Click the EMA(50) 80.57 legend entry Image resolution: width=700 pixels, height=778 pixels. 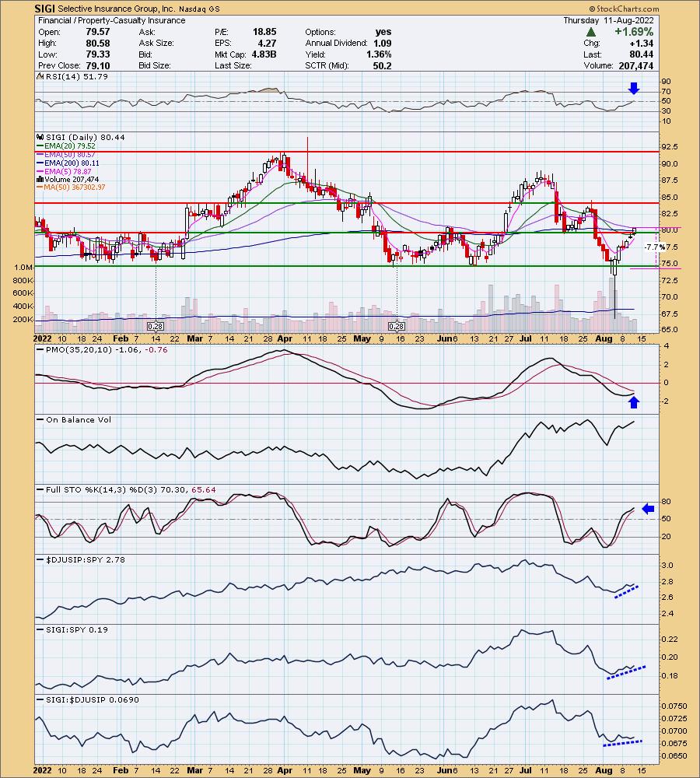point(66,155)
